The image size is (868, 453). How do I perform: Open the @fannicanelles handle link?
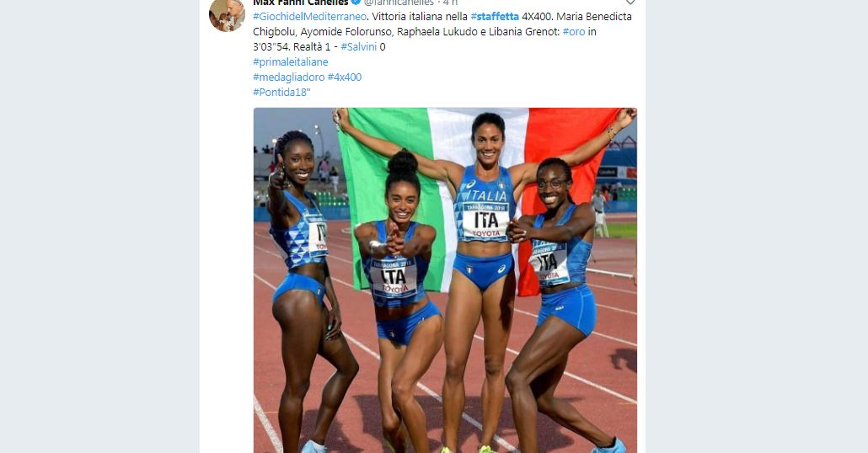coord(399,3)
